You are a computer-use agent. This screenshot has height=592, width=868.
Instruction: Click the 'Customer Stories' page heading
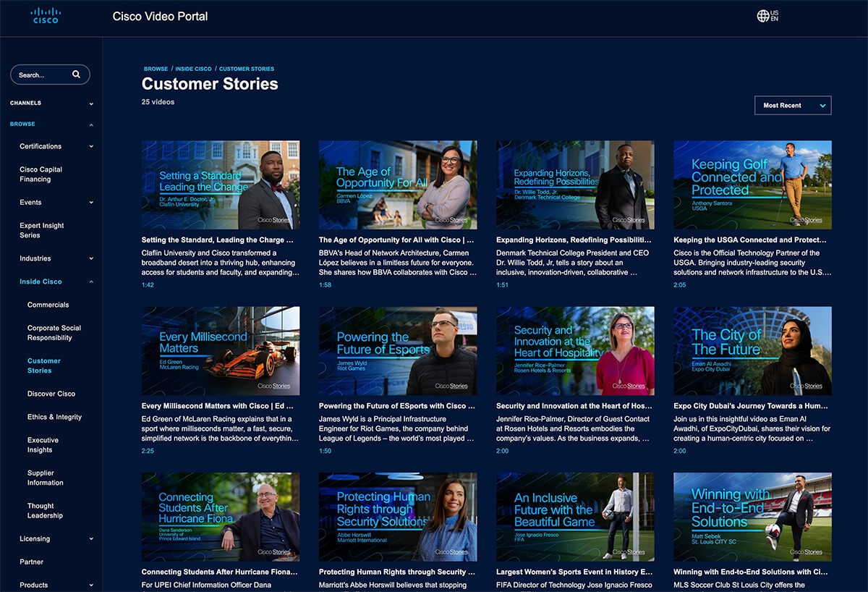210,84
